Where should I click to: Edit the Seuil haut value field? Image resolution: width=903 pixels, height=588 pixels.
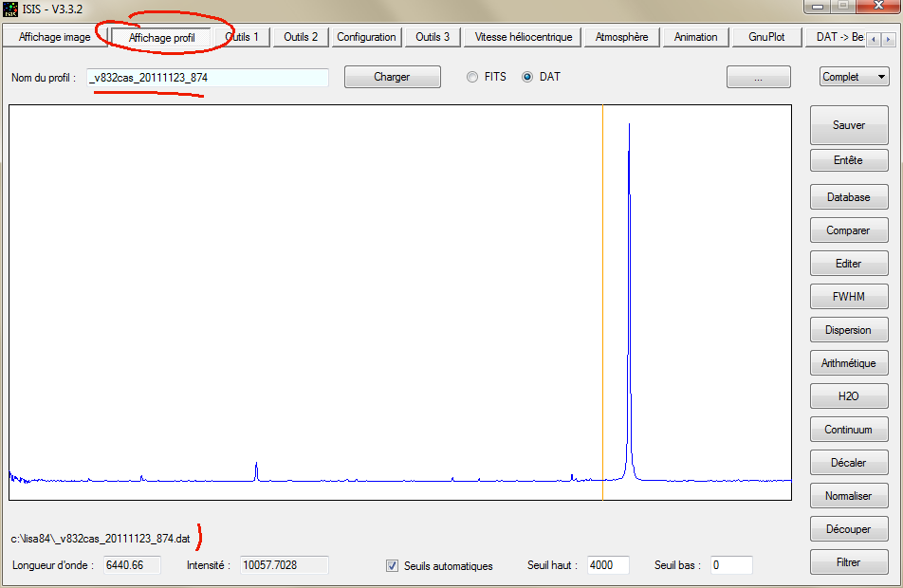click(615, 565)
